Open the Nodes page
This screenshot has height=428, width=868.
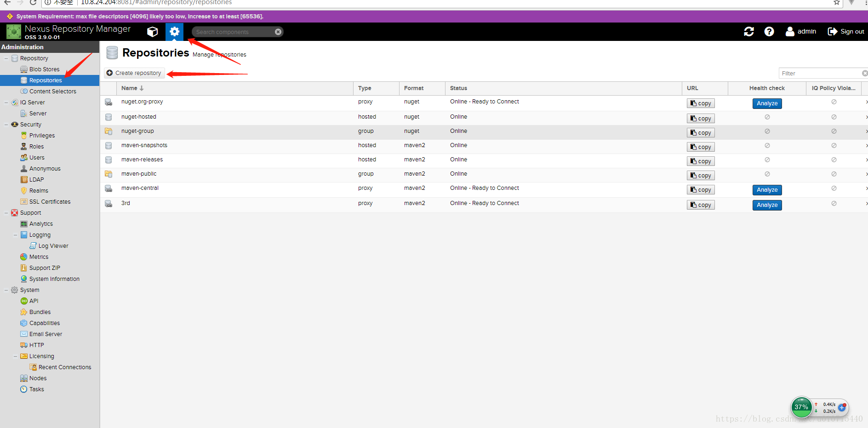click(38, 378)
